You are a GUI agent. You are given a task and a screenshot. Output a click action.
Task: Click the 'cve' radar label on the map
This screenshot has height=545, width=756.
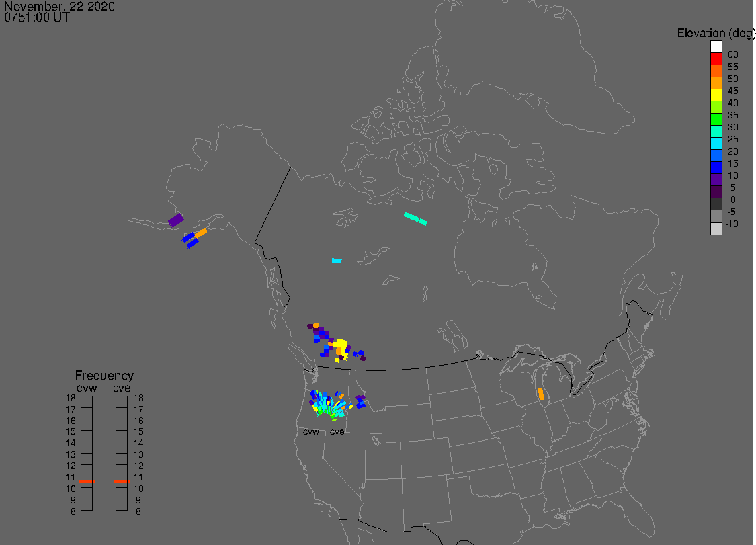point(337,431)
